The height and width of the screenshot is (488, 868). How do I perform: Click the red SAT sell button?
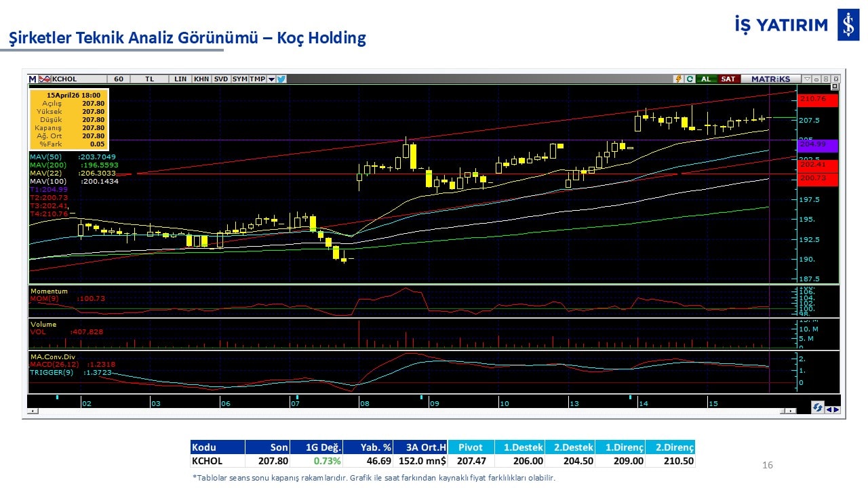point(728,79)
